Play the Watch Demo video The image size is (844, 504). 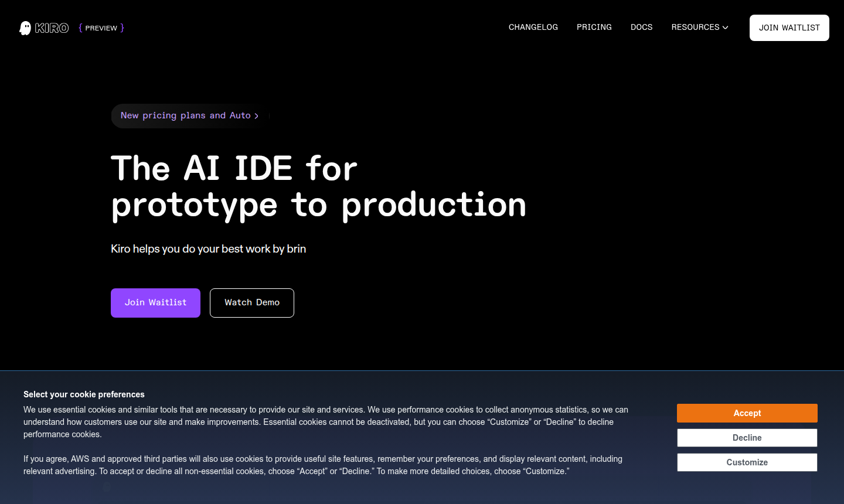click(252, 303)
